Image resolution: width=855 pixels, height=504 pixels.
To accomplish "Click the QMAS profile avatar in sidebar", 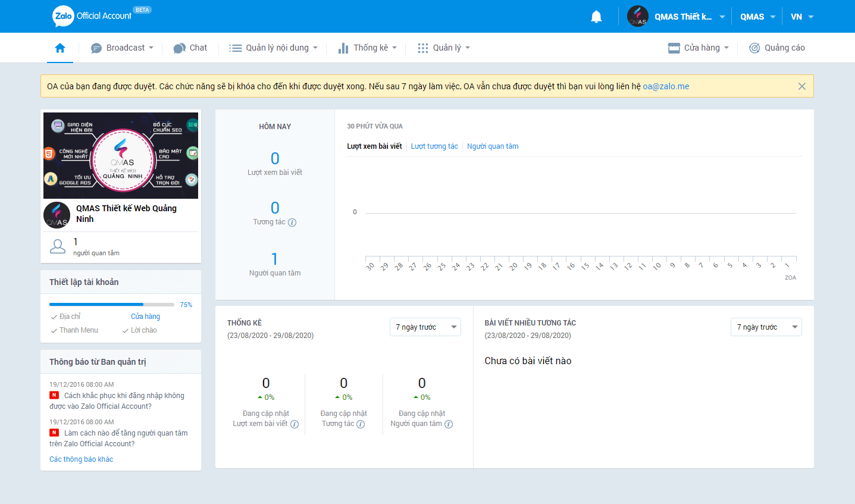I will 57,215.
